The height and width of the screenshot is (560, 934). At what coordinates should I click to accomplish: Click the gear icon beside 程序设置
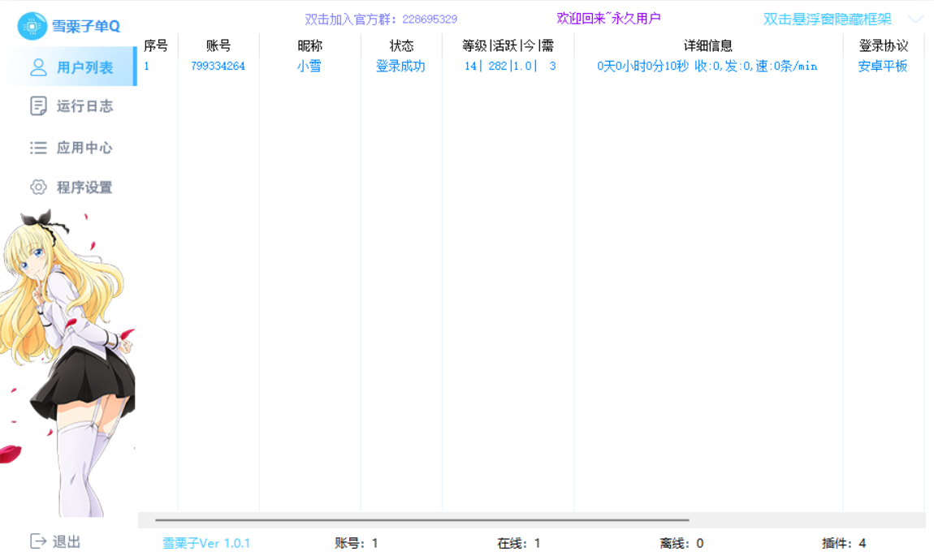pos(38,187)
